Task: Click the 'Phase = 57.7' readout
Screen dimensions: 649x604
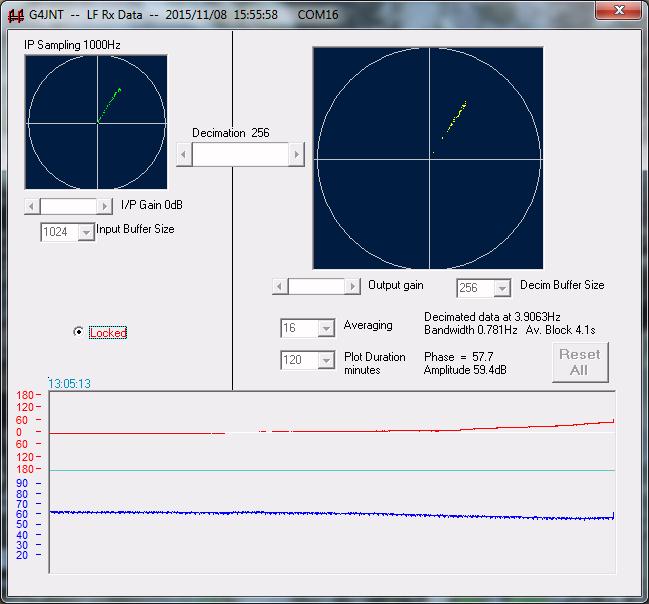Action: (459, 357)
